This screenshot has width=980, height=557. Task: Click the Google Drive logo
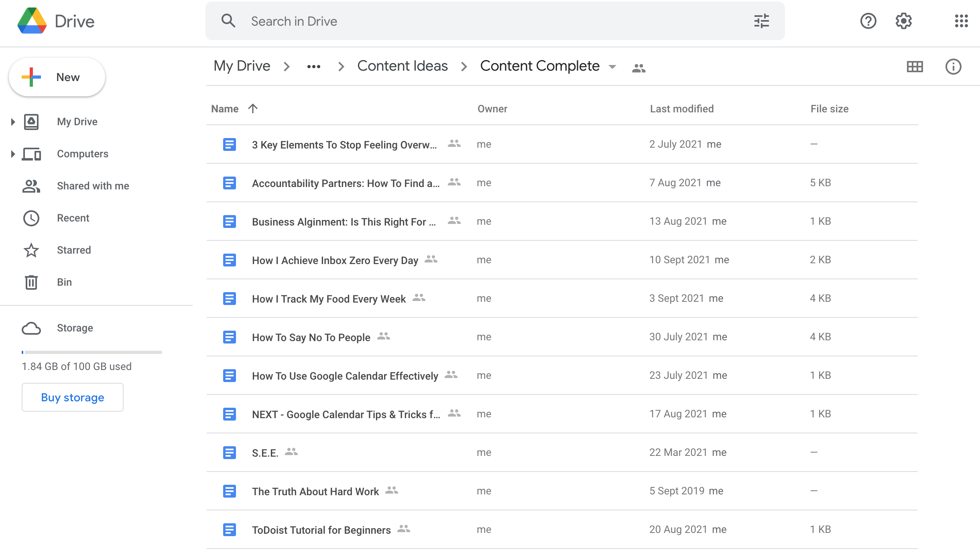coord(32,21)
